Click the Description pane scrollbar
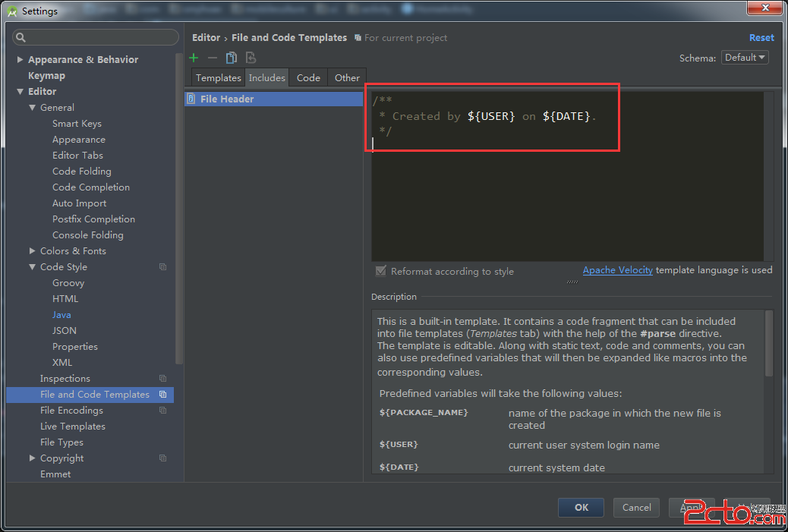Image resolution: width=788 pixels, height=532 pixels. [768, 343]
